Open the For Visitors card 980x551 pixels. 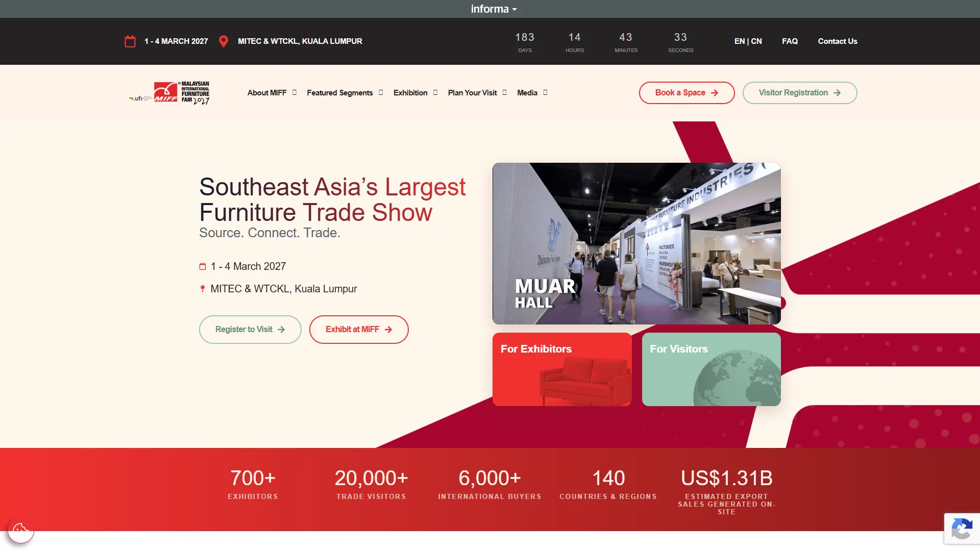click(712, 369)
